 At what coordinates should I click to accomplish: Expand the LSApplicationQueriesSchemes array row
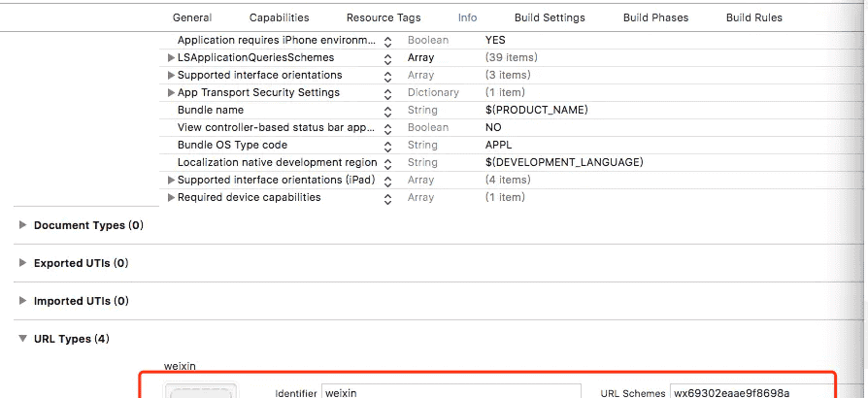tap(172, 58)
